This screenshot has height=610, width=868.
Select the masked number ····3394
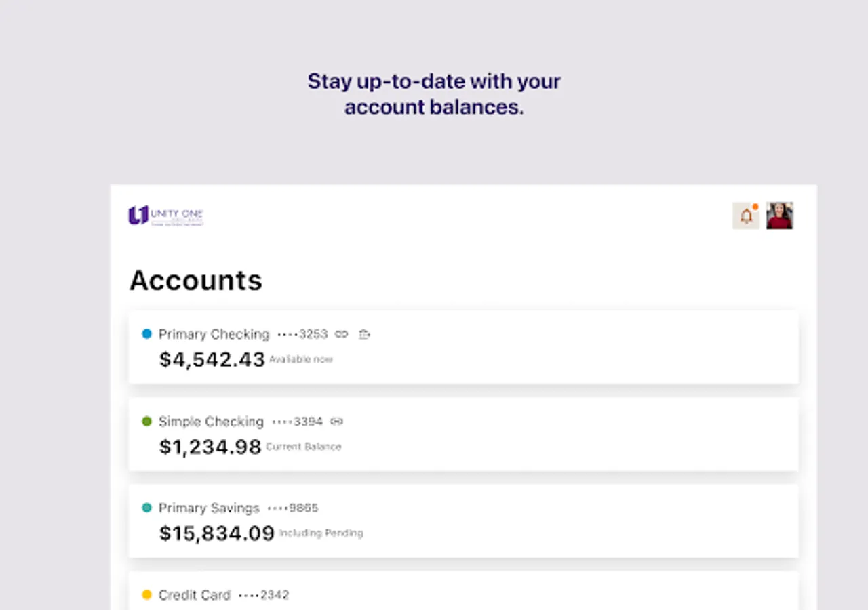pos(298,422)
